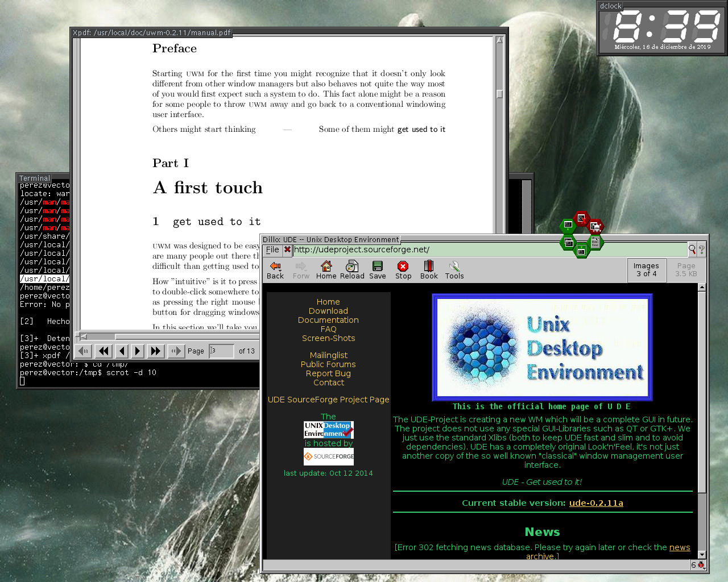728x582 pixels.
Task: Click the upper-left green hexagon icon
Action: click(x=568, y=226)
